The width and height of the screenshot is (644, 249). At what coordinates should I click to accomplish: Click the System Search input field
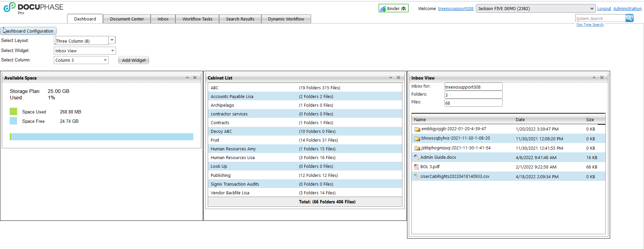click(x=600, y=18)
